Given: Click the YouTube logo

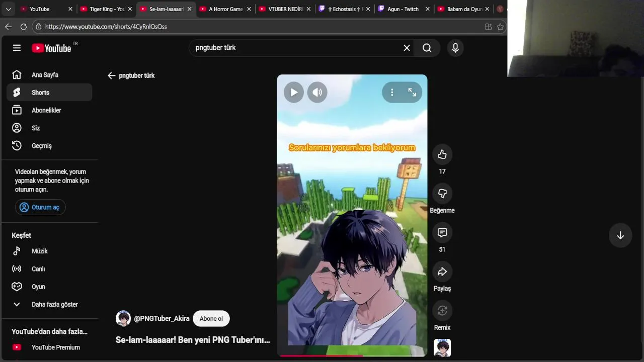Looking at the screenshot, I should coord(52,48).
